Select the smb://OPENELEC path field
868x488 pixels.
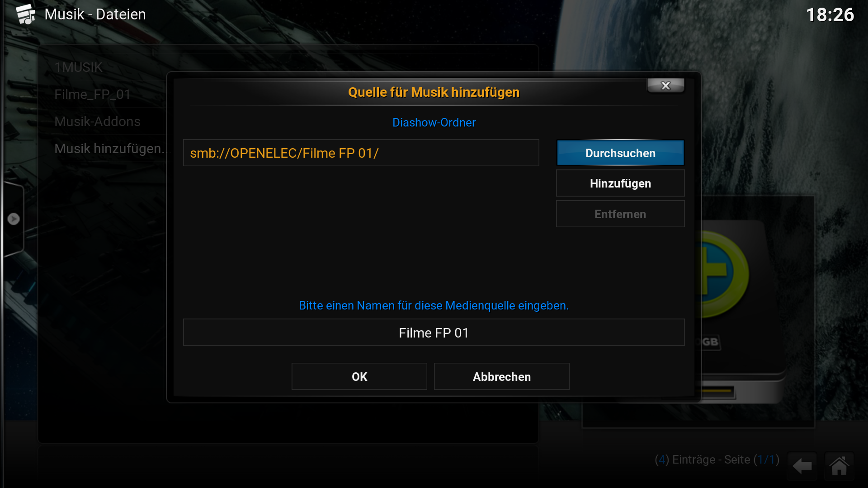point(361,153)
